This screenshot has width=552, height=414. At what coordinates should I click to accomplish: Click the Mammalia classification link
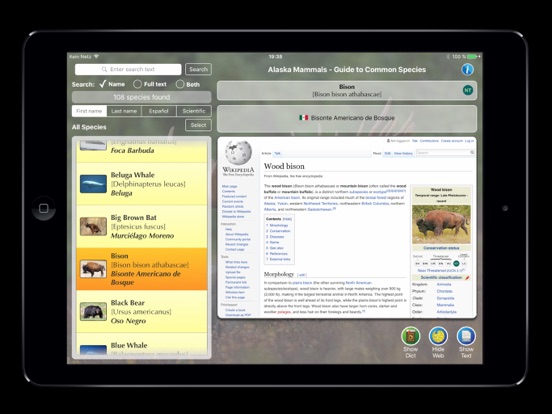coord(445,305)
